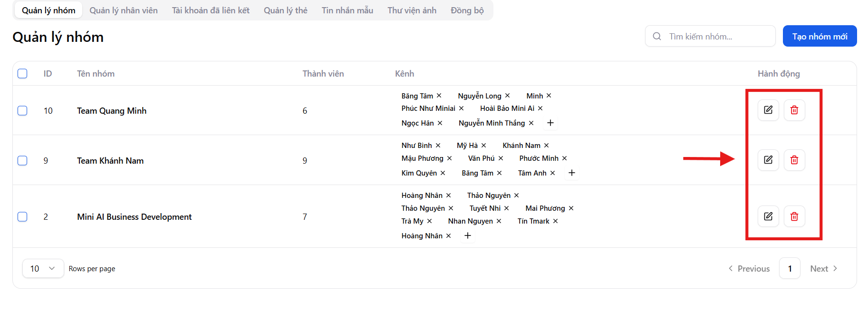Edit the Team Khánh Nam group
Screen dimensions: 868x333
pyautogui.click(x=768, y=160)
